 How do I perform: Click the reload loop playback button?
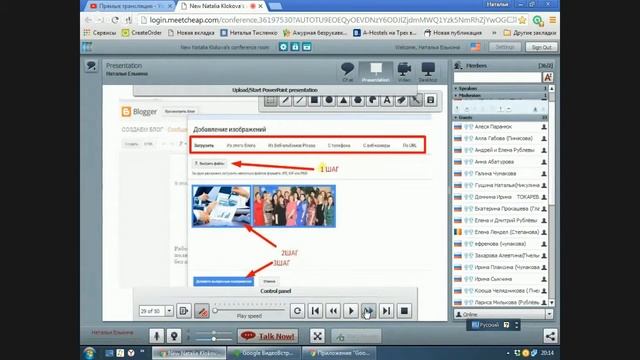pyautogui.click(x=297, y=311)
